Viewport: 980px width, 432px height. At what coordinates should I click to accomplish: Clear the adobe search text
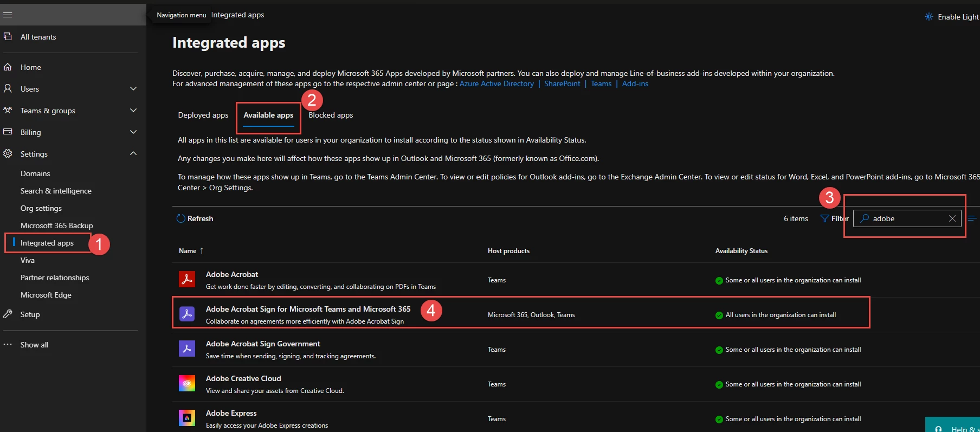click(952, 218)
